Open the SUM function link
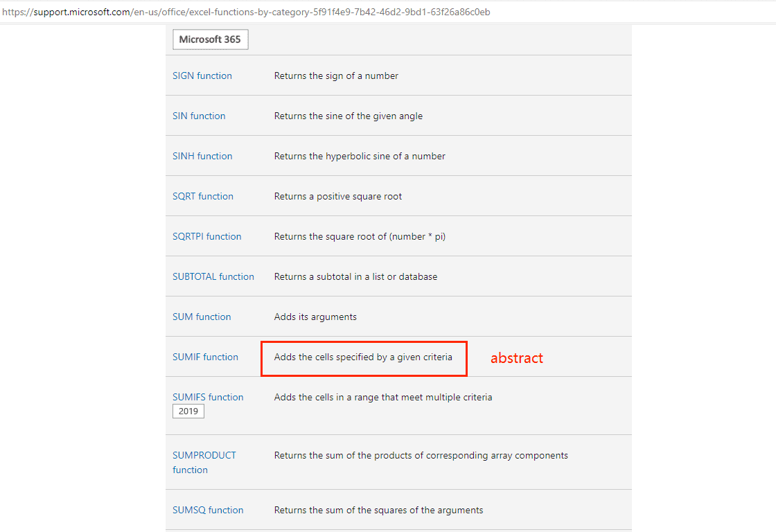Viewport: 776px width, 532px height. [202, 317]
